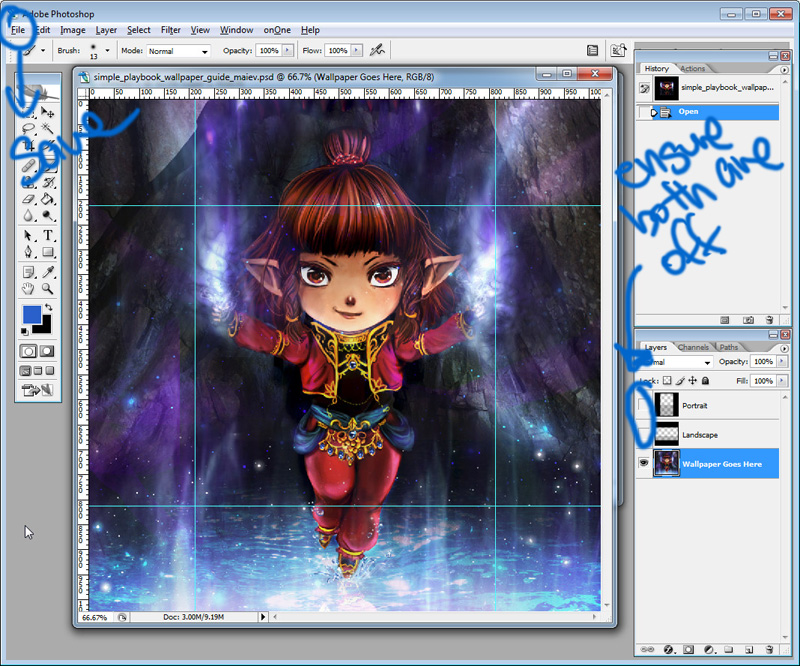Open the Brush preset picker arrow

coord(107,50)
